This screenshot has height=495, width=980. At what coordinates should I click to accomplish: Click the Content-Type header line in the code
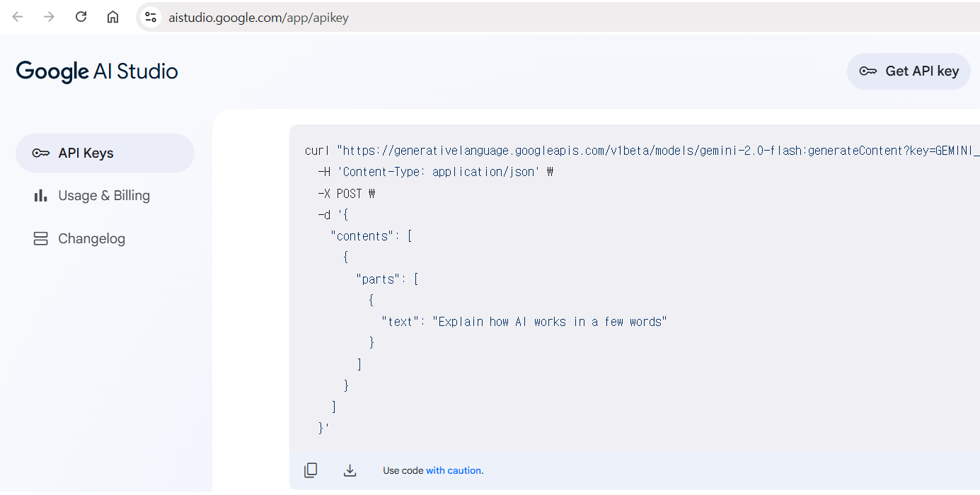(436, 172)
